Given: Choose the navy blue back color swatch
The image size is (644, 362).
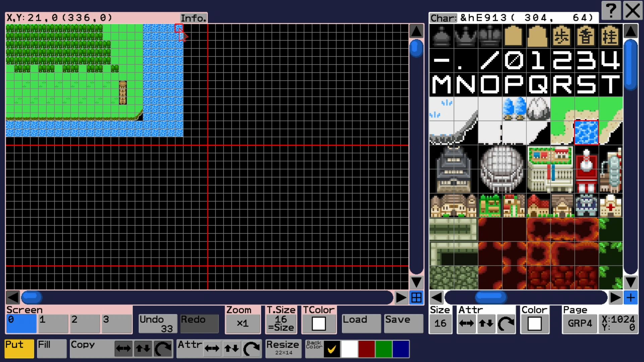Looking at the screenshot, I should point(401,349).
